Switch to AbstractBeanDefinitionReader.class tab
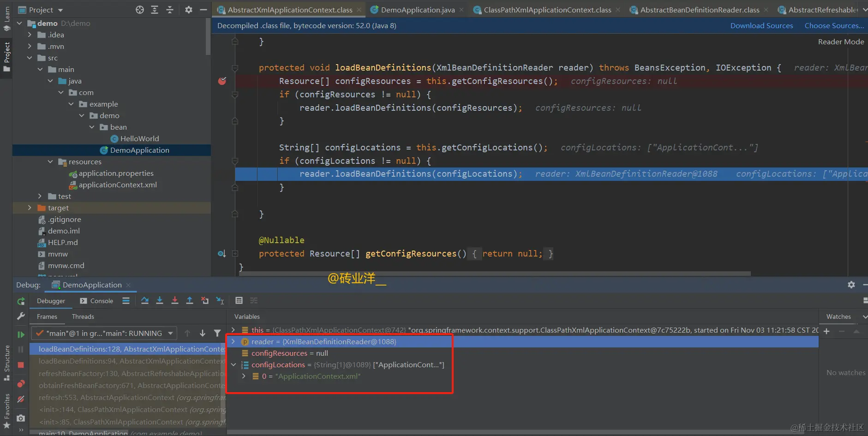 pyautogui.click(x=700, y=10)
